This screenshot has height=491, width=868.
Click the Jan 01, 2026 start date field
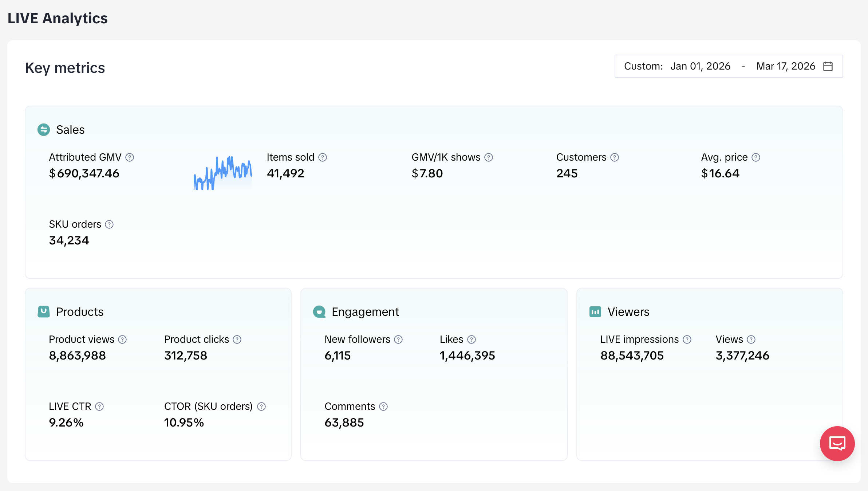pyautogui.click(x=700, y=66)
